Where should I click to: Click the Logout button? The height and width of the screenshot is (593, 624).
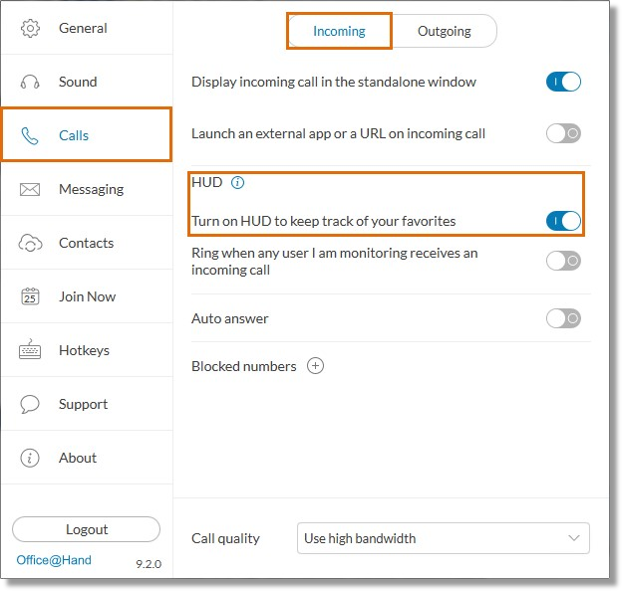86,529
